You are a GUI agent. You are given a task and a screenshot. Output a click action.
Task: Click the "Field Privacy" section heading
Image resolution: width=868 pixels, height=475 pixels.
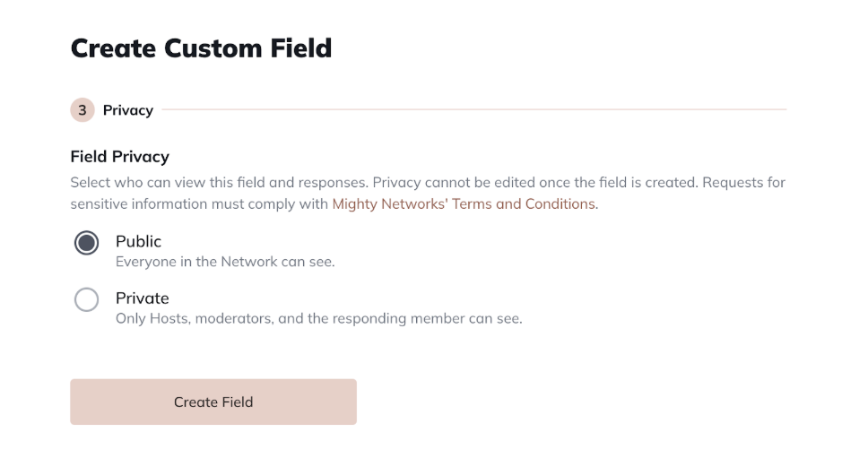[119, 156]
